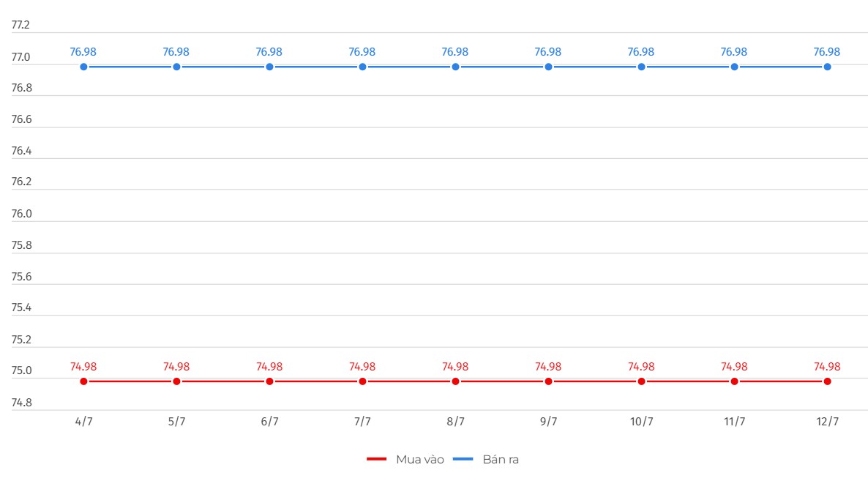The image size is (868, 481).
Task: Select the blue data point for 4/7
Action: click(x=83, y=67)
